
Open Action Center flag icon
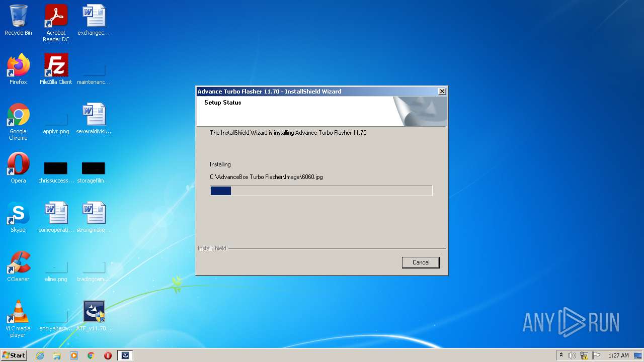point(596,355)
